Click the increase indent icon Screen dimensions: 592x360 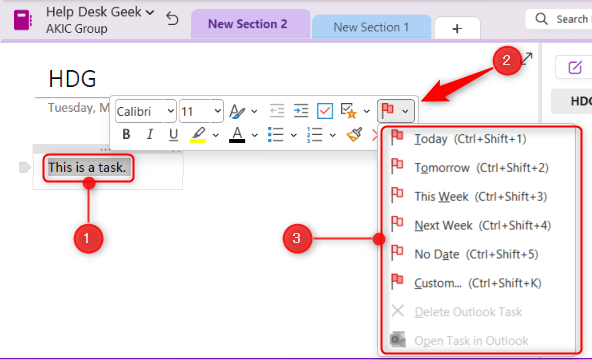301,111
